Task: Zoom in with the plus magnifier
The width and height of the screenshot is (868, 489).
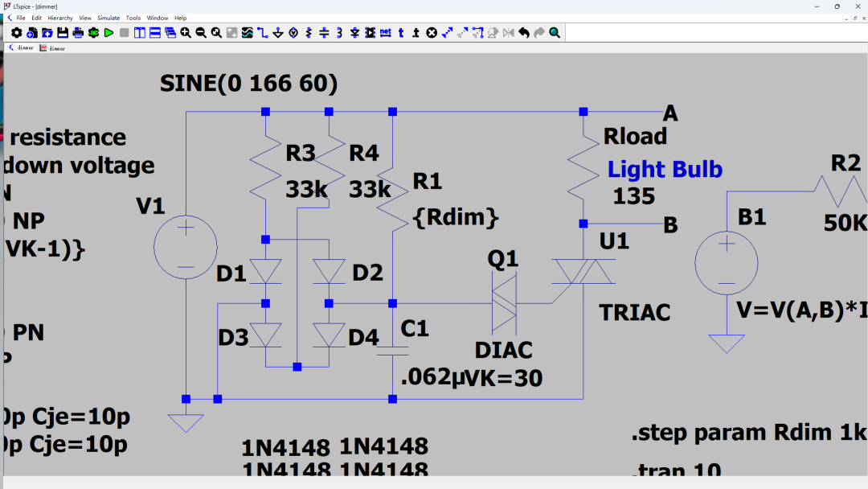Action: click(x=186, y=33)
